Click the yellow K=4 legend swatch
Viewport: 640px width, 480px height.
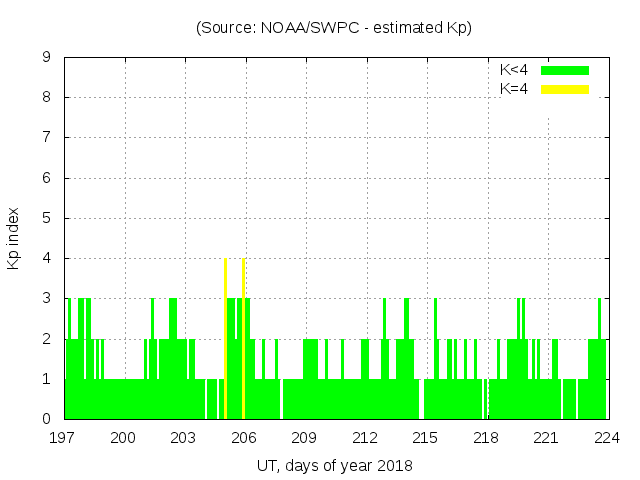[x=565, y=89]
